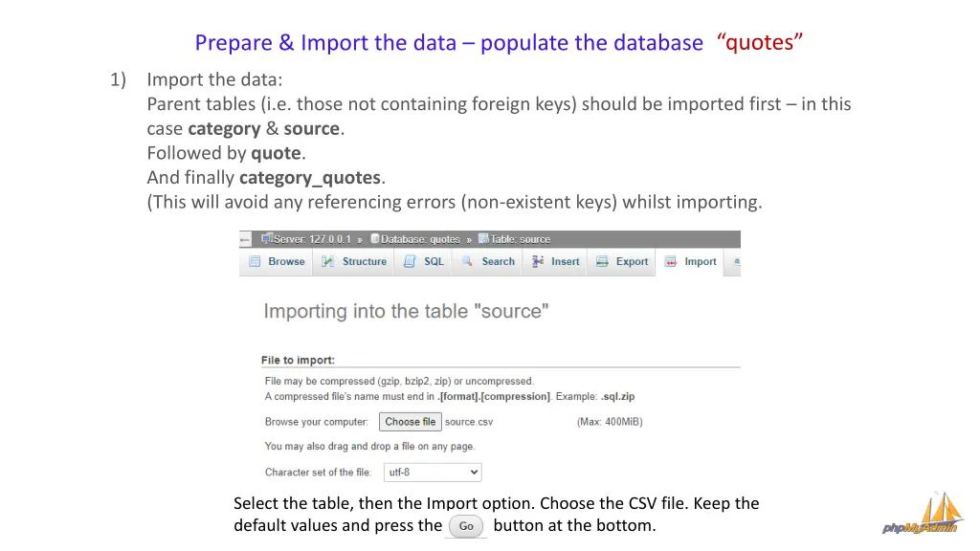
Task: Click the Go button
Action: tap(466, 526)
